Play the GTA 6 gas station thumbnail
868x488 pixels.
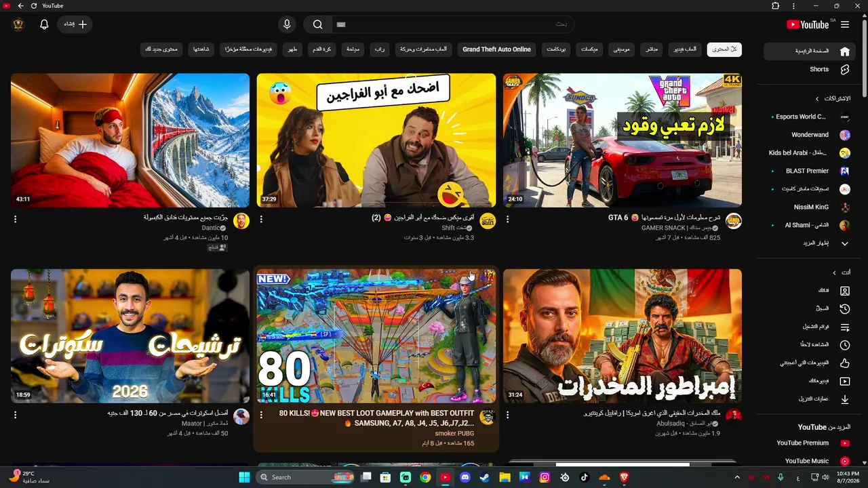623,140
